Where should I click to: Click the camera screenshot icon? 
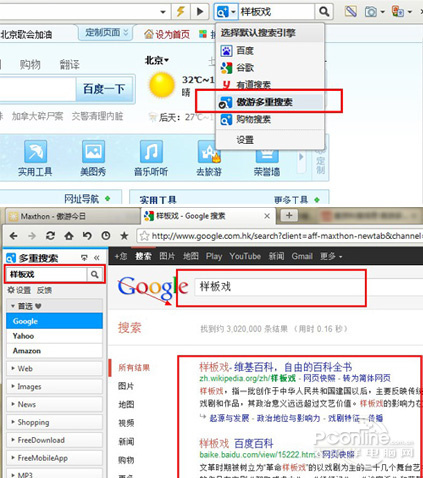pyautogui.click(x=371, y=12)
